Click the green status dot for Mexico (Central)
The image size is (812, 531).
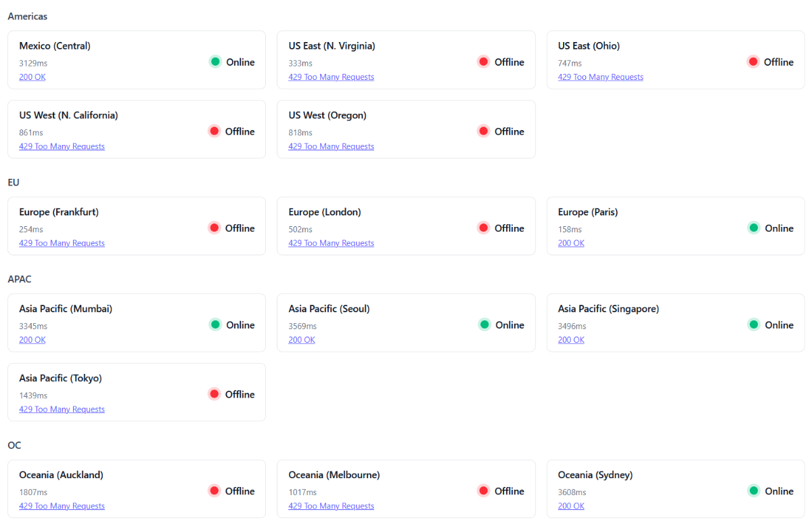pyautogui.click(x=215, y=62)
